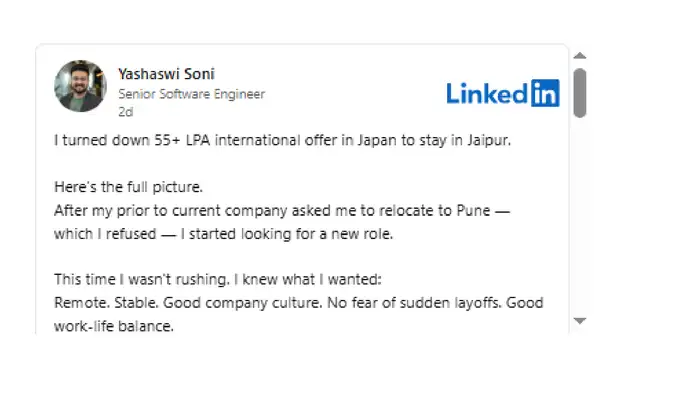Click the scrollbar up arrow
The height and width of the screenshot is (394, 700).
[x=579, y=56]
